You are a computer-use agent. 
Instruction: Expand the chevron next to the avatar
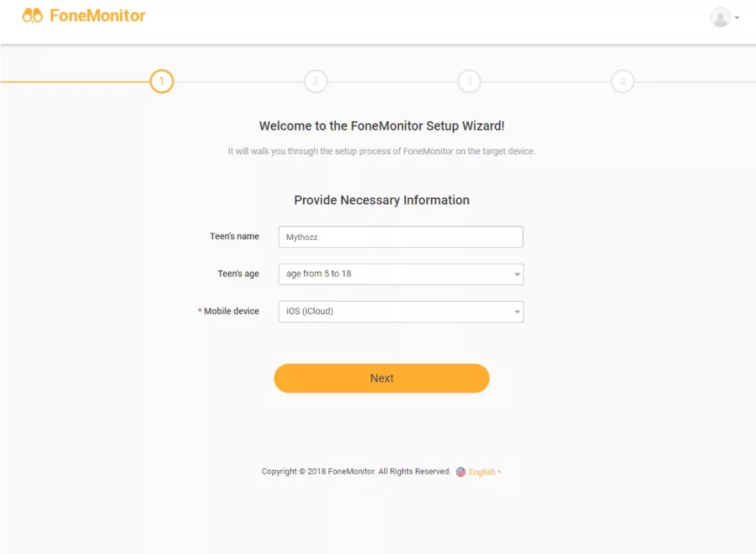click(x=738, y=17)
